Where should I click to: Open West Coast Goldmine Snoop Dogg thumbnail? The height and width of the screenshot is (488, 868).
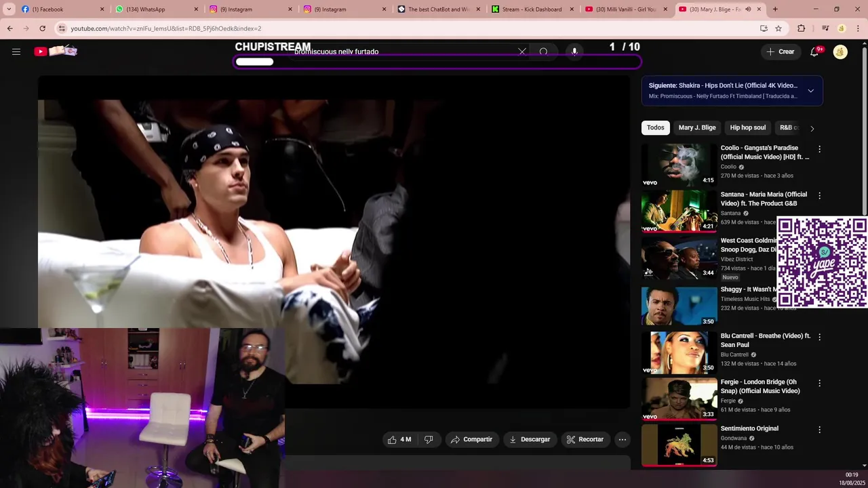(x=679, y=258)
